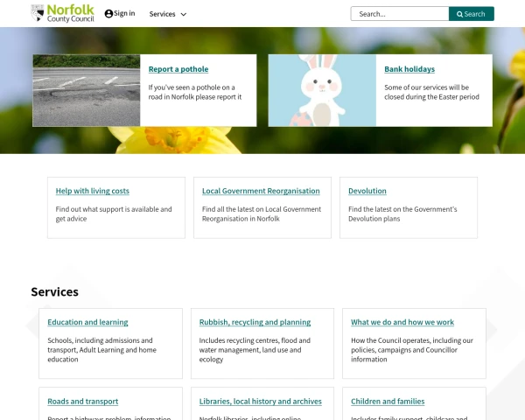The image size is (525, 420).
Task: Open Education and learning service
Action: [x=87, y=322]
